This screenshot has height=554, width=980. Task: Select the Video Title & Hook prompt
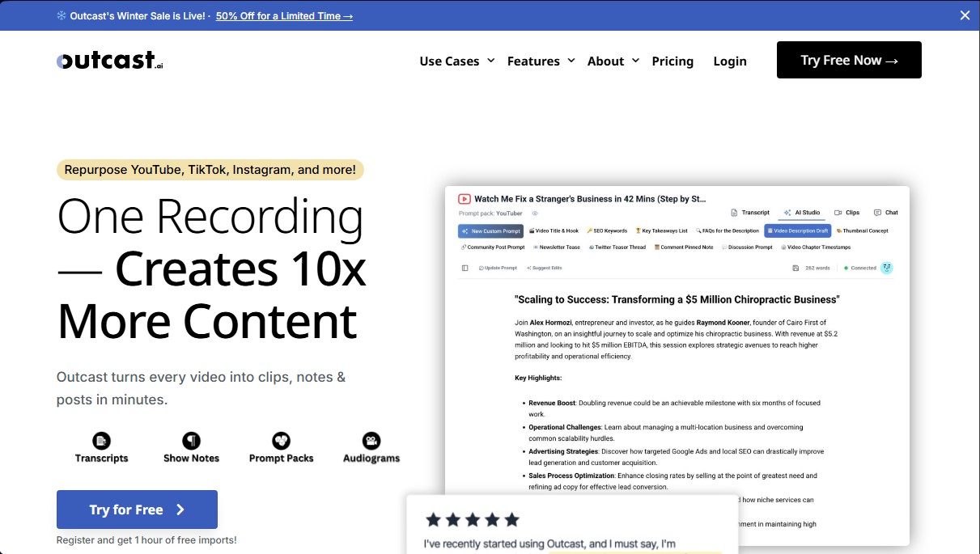pyautogui.click(x=555, y=230)
